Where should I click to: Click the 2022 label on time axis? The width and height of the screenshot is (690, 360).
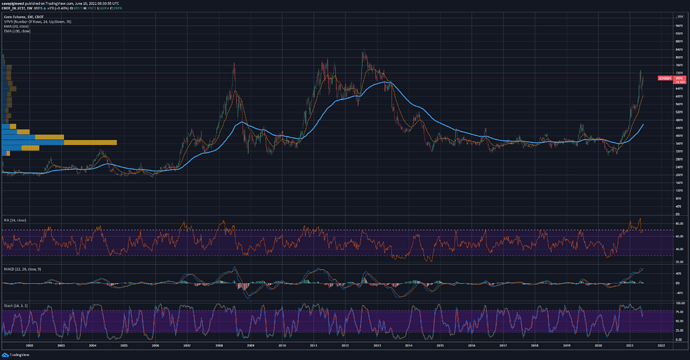(661, 346)
